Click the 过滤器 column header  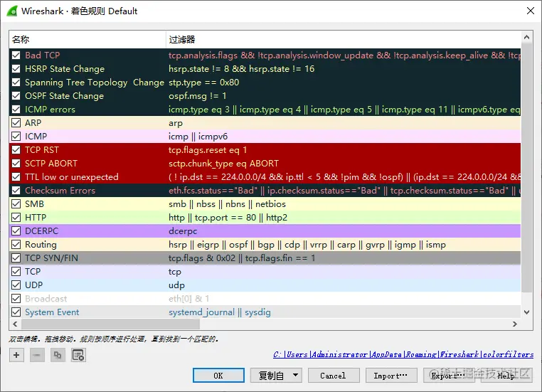pos(344,39)
